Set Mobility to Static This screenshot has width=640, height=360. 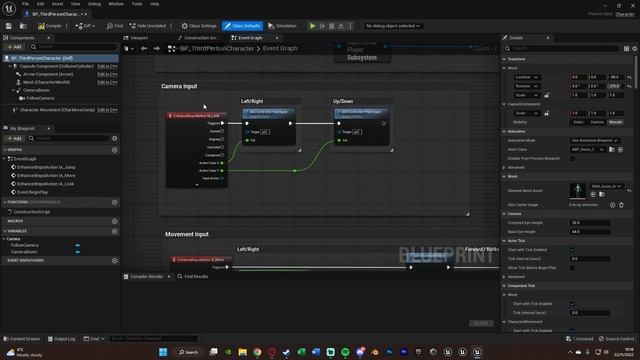pos(578,122)
